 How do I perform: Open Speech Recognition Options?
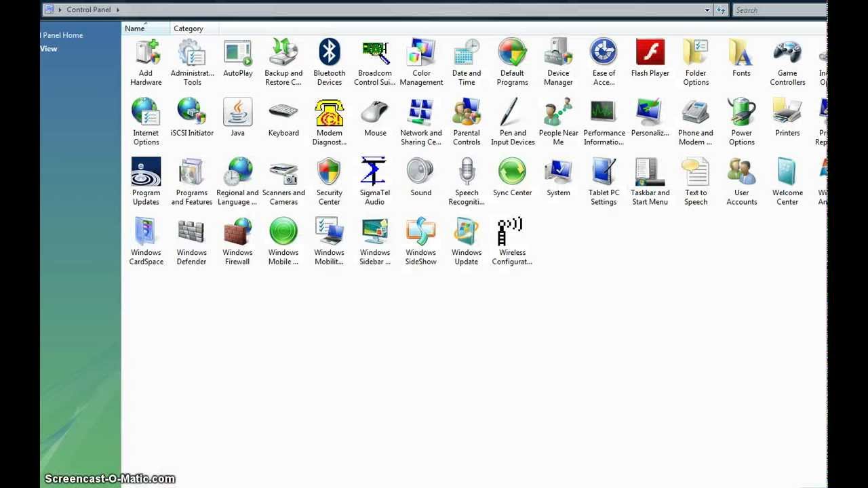pyautogui.click(x=467, y=182)
